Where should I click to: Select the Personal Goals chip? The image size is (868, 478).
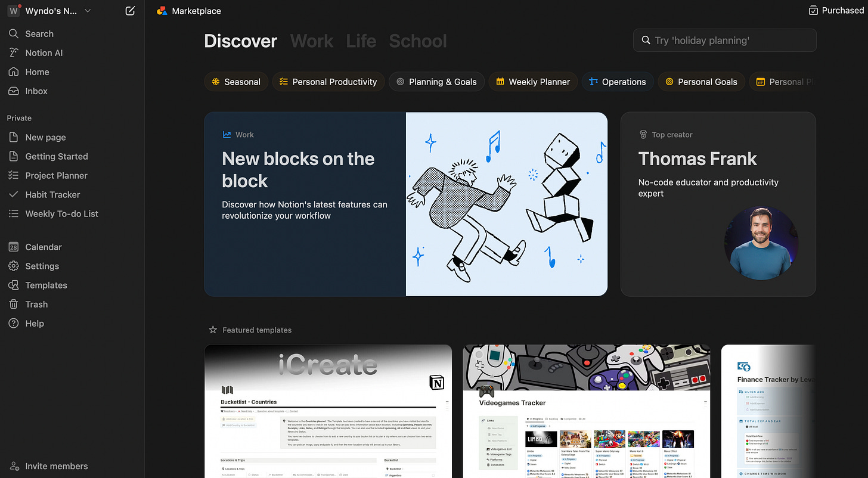701,82
